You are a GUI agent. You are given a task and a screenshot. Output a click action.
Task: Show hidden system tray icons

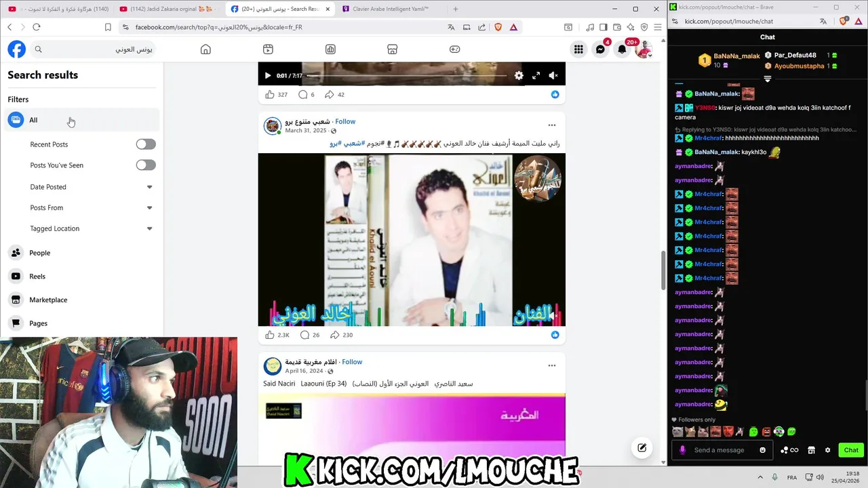[x=759, y=477]
